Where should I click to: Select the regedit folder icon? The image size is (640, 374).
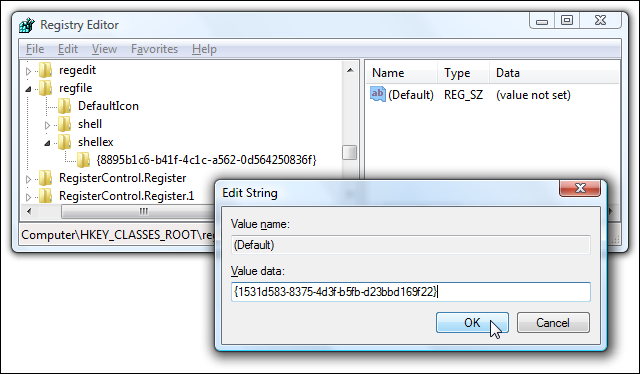[x=46, y=70]
